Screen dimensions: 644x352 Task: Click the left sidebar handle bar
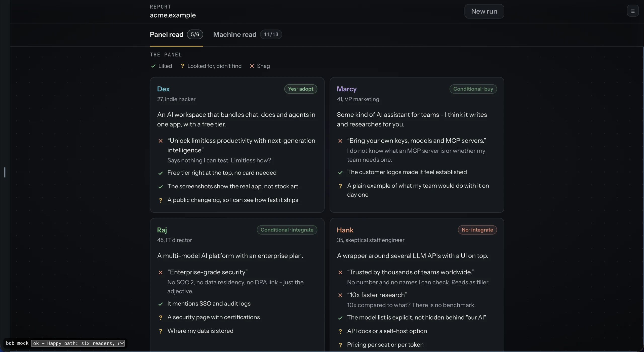click(x=5, y=172)
